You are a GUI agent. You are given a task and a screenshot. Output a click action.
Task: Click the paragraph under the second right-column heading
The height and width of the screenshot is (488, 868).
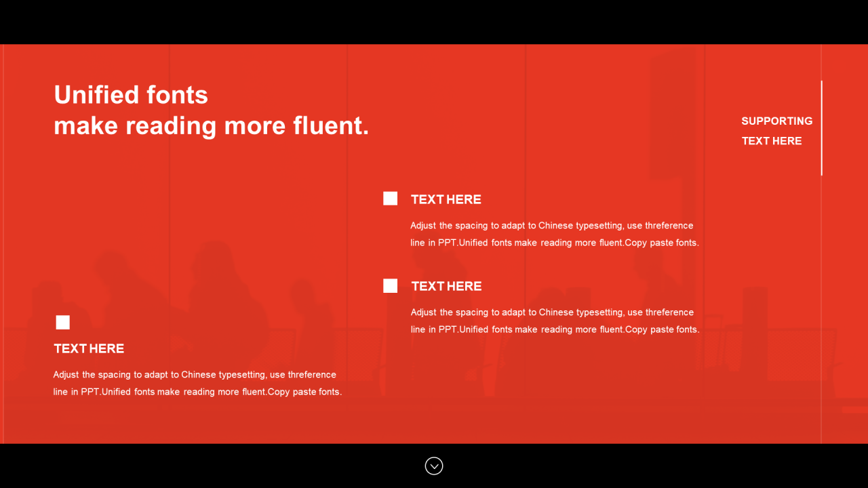[555, 321]
